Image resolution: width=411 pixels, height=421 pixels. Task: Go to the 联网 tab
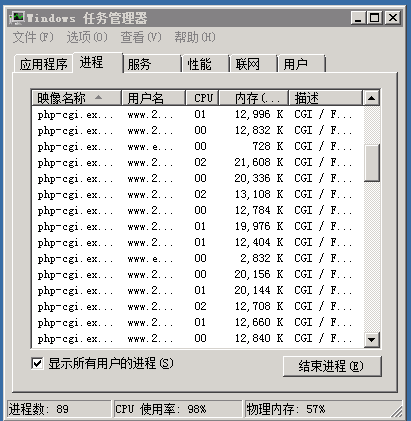point(254,64)
